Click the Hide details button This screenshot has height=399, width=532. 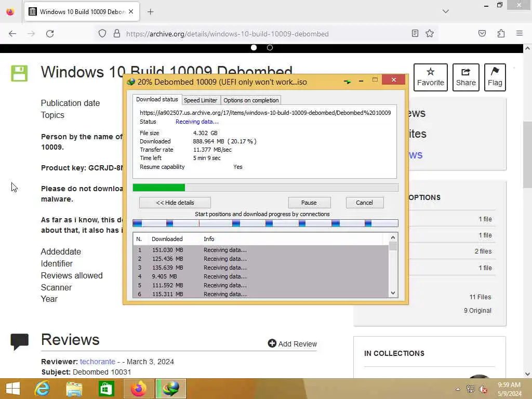pyautogui.click(x=175, y=203)
